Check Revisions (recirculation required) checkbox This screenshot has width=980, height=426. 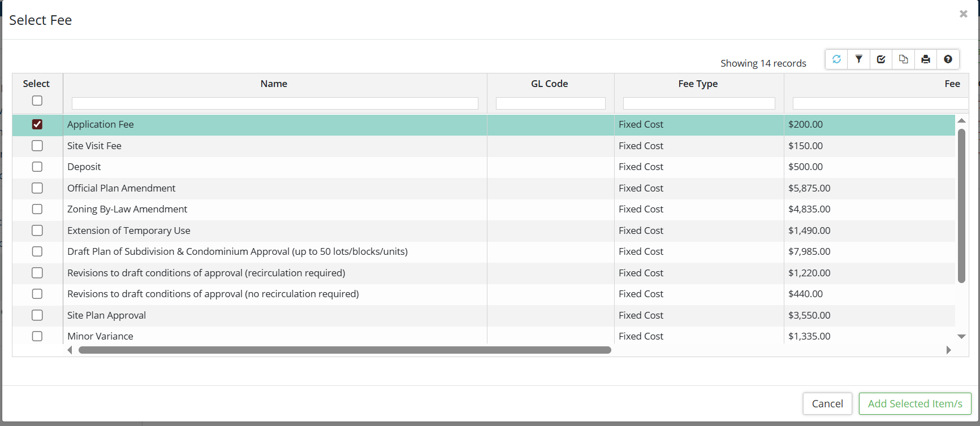(37, 273)
